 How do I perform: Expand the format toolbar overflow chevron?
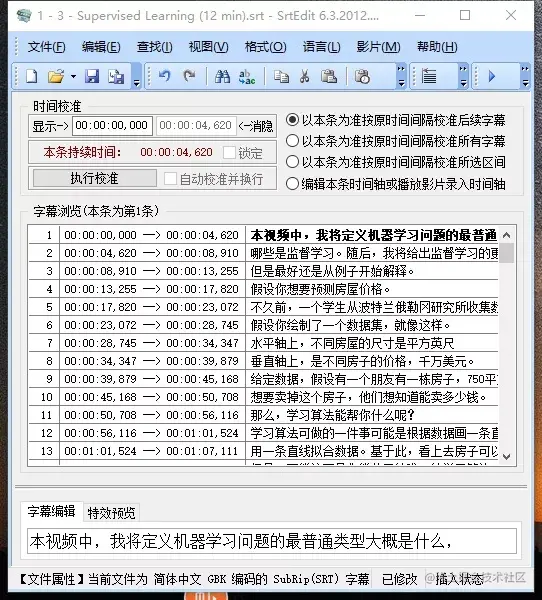pos(463,77)
